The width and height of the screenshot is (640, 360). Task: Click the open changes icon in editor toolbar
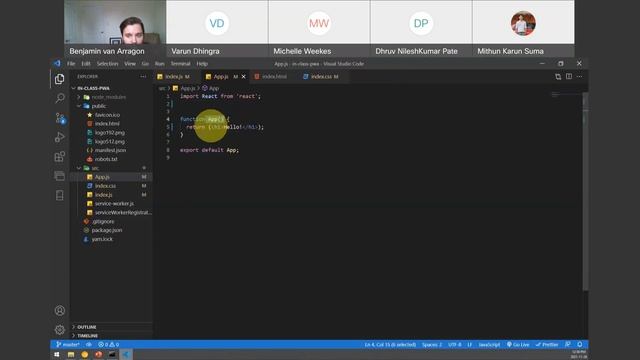(x=558, y=76)
